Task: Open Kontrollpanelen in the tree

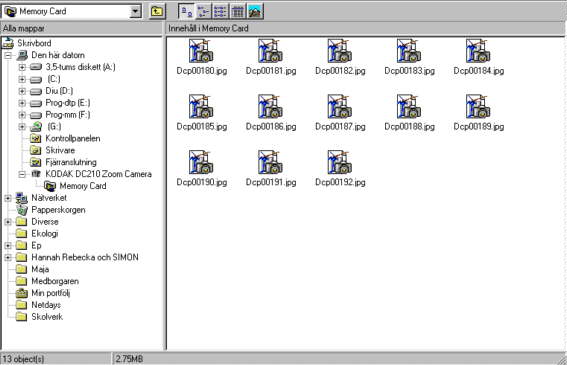Action: 73,139
